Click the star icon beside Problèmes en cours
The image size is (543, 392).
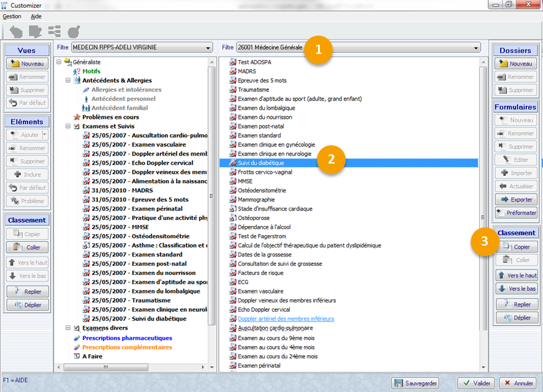tap(77, 117)
